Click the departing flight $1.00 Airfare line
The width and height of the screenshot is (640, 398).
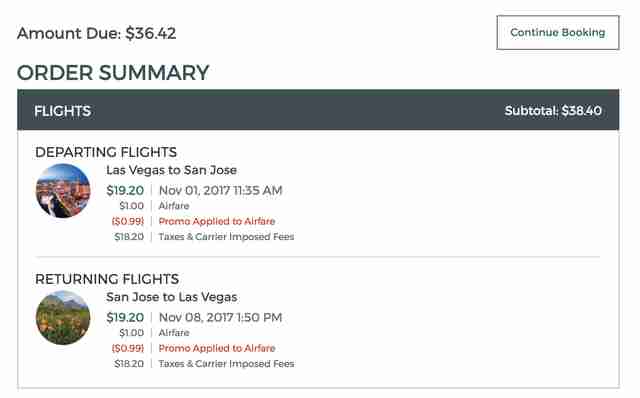154,206
